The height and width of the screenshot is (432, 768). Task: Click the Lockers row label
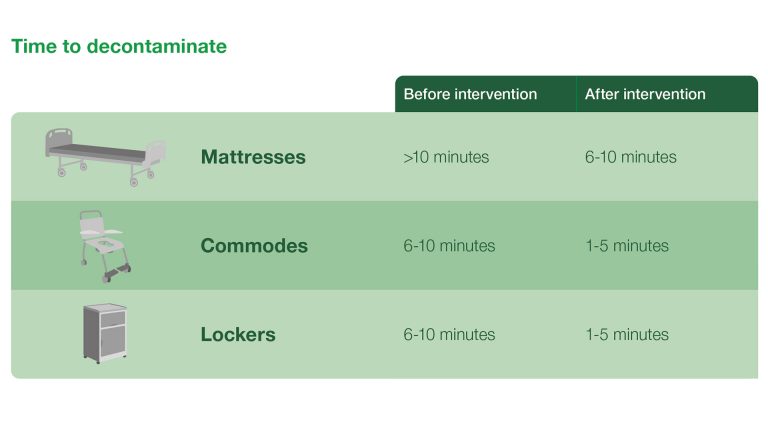pyautogui.click(x=239, y=334)
